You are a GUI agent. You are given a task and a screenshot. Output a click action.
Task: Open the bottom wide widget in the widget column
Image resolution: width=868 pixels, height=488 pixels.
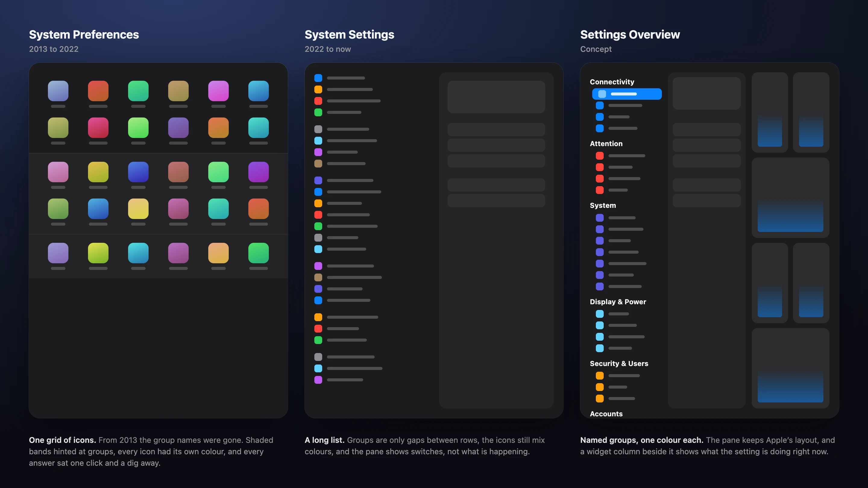coord(790,368)
